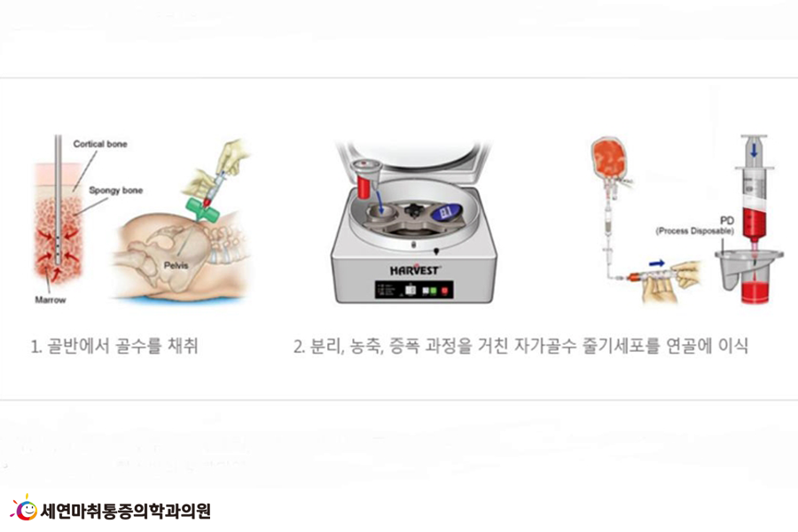798x532 pixels.
Task: Click the Marrow label under bone diagram
Action: coord(51,300)
